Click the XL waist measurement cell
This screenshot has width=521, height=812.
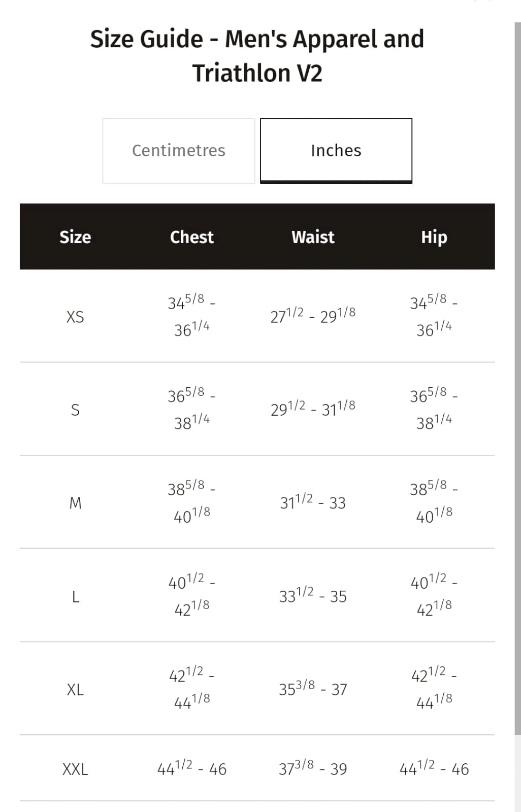[313, 689]
